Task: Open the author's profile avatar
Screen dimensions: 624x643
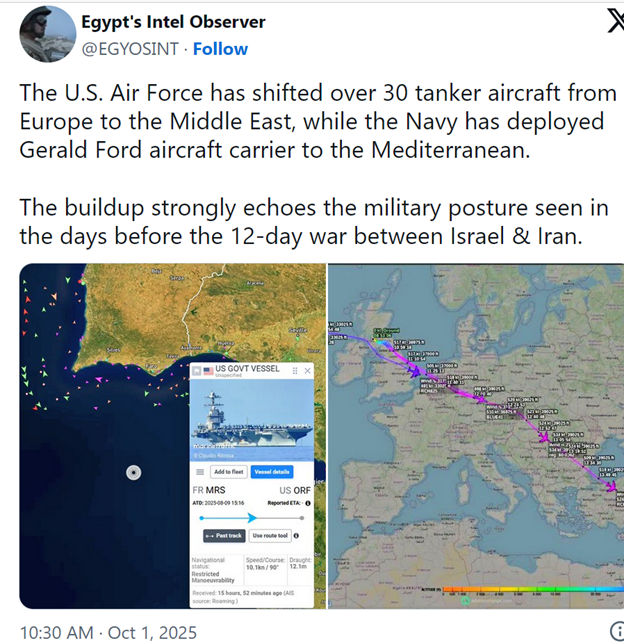Action: pyautogui.click(x=48, y=35)
